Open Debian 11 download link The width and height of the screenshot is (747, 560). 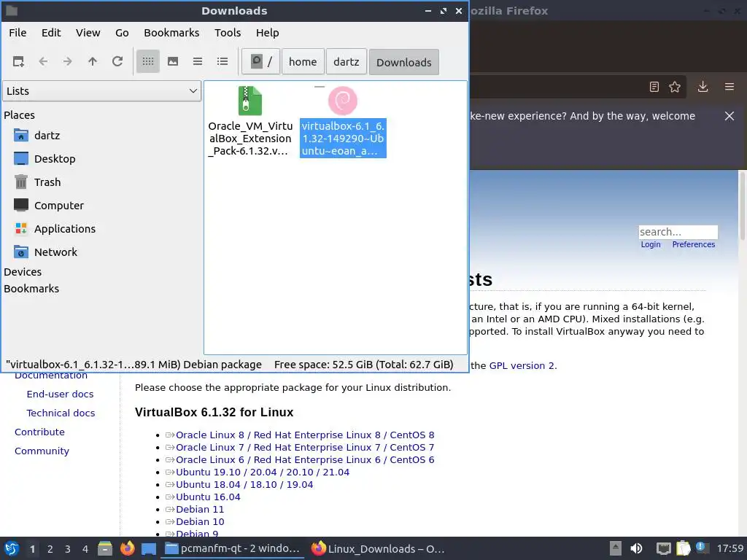click(x=200, y=510)
